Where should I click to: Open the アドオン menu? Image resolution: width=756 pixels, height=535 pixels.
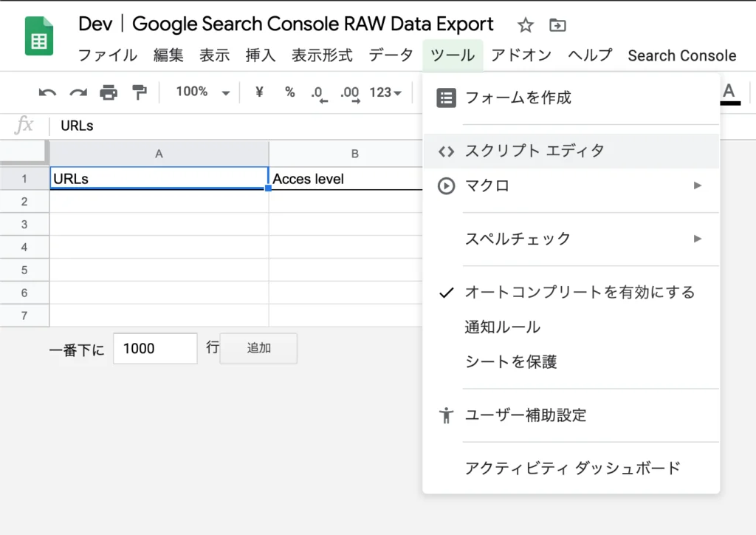[521, 55]
